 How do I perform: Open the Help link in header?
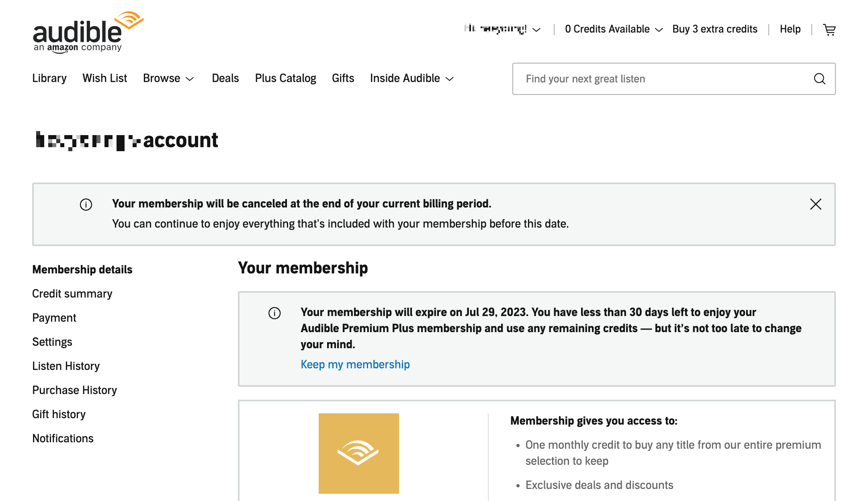coord(790,29)
